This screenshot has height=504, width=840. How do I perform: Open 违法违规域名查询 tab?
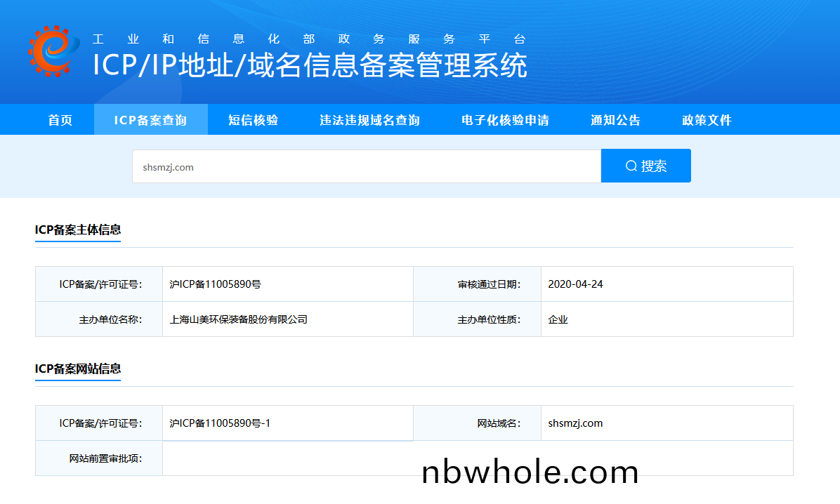pos(369,120)
